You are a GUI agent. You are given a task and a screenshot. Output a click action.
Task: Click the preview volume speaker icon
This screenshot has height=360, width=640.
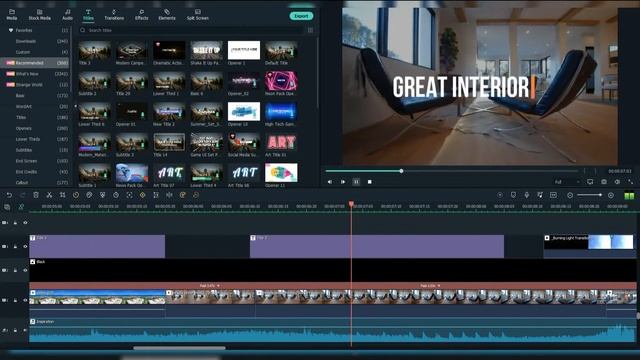click(x=617, y=182)
